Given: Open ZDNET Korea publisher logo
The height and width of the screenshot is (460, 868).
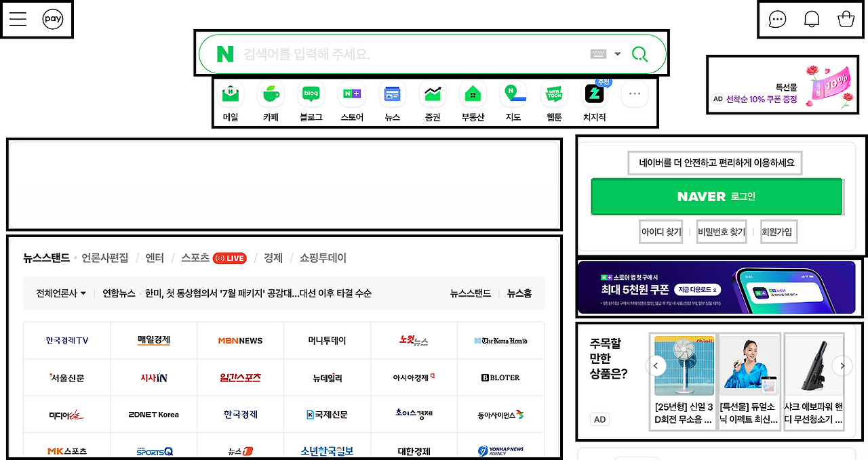Looking at the screenshot, I should (x=154, y=414).
